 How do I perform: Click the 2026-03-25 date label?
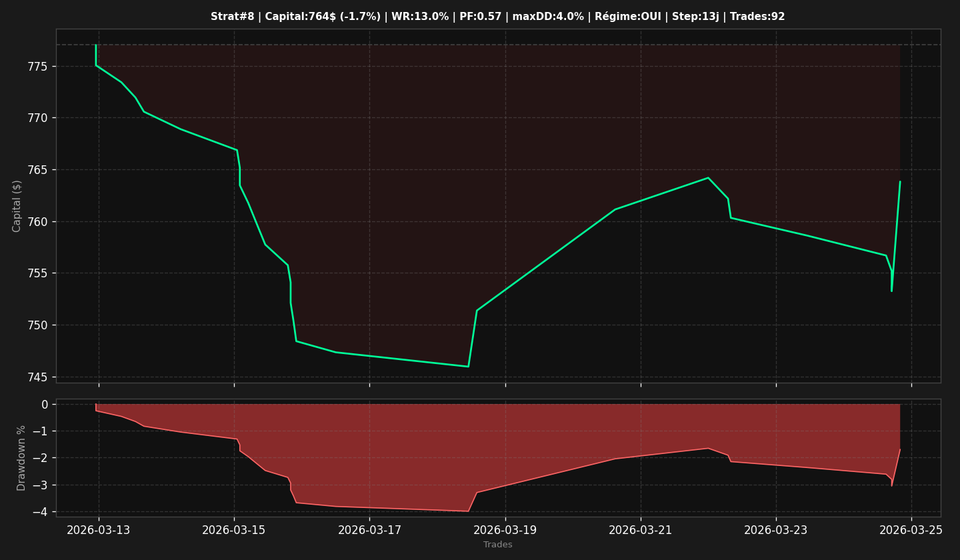911,530
